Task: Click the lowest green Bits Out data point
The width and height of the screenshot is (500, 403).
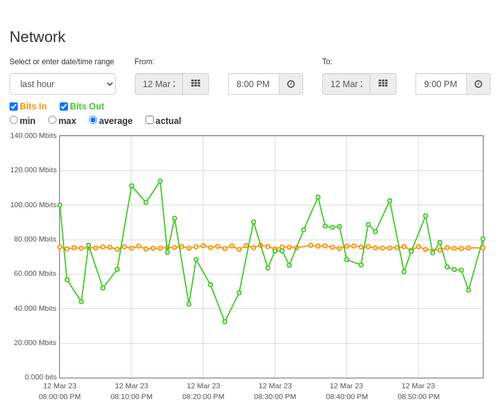Action: coord(225,322)
